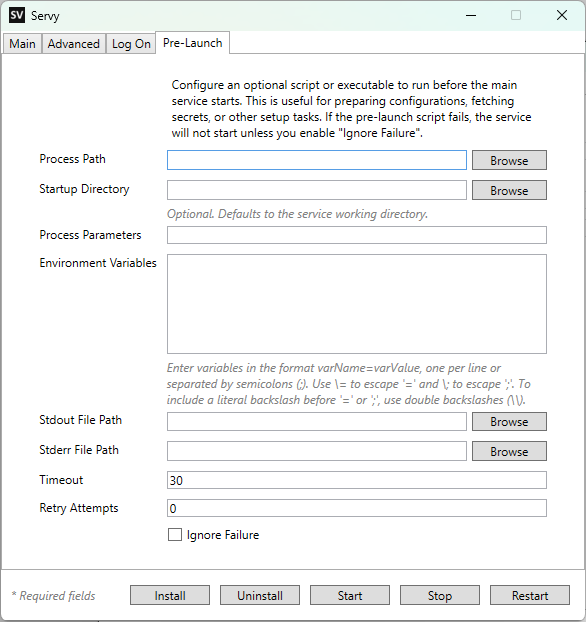Click the Uninstall button
586x622 pixels.
click(260, 595)
